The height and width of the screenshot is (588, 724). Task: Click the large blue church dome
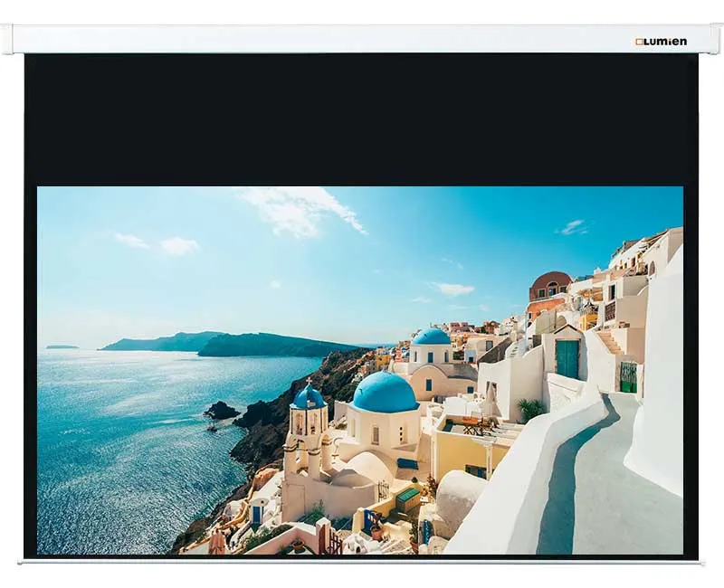(x=385, y=394)
